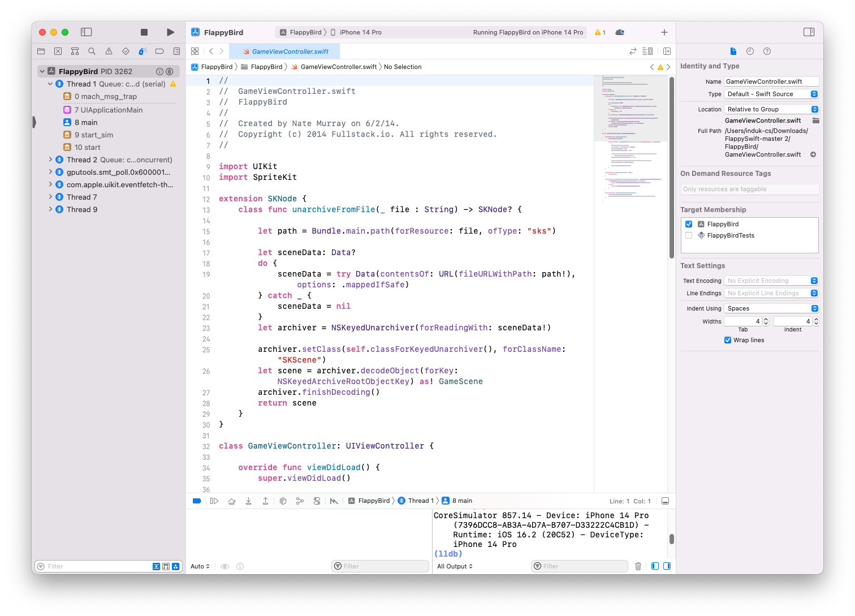Open the Test navigator diamond icon
Screen dimensions: 855x616
coord(126,51)
